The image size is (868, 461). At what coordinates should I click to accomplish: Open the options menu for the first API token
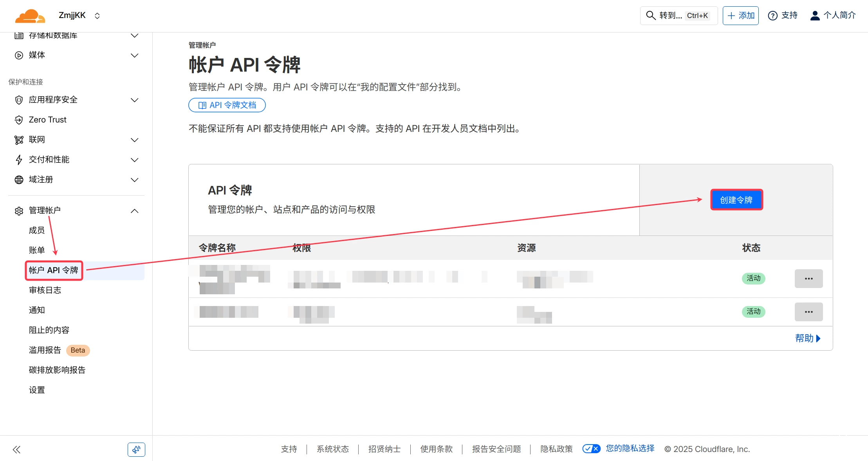click(808, 278)
